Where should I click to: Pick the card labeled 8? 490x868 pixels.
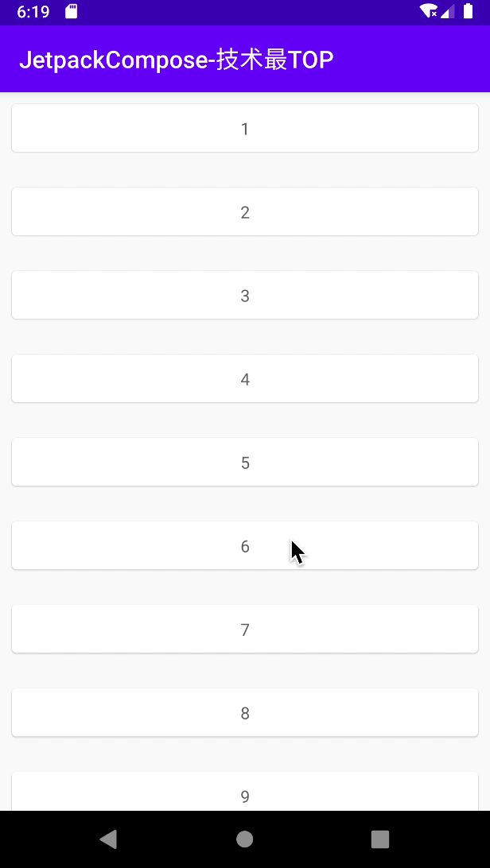[x=245, y=712]
